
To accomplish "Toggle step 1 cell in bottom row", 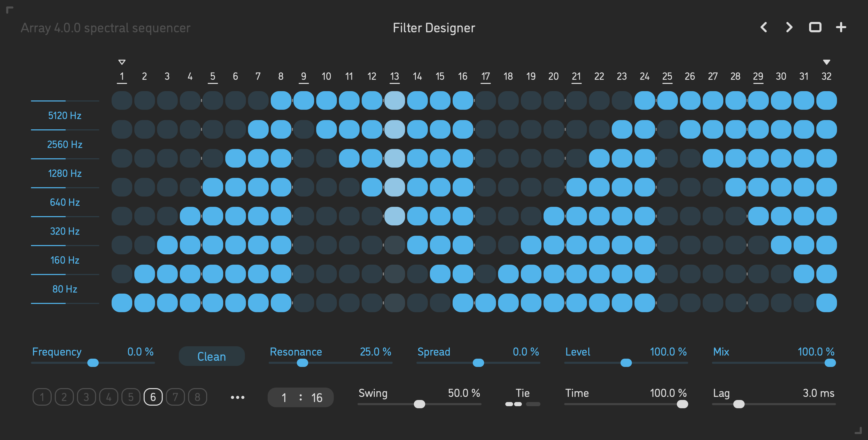I will click(x=122, y=303).
